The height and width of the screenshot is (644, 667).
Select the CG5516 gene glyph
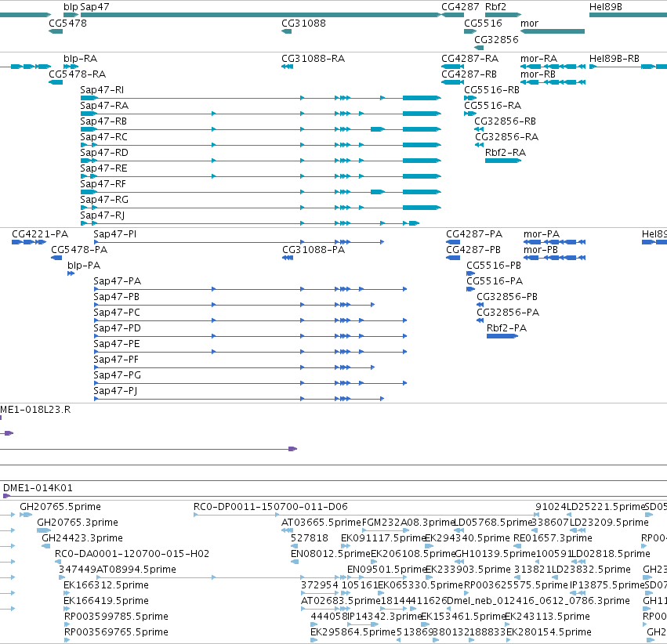470,31
